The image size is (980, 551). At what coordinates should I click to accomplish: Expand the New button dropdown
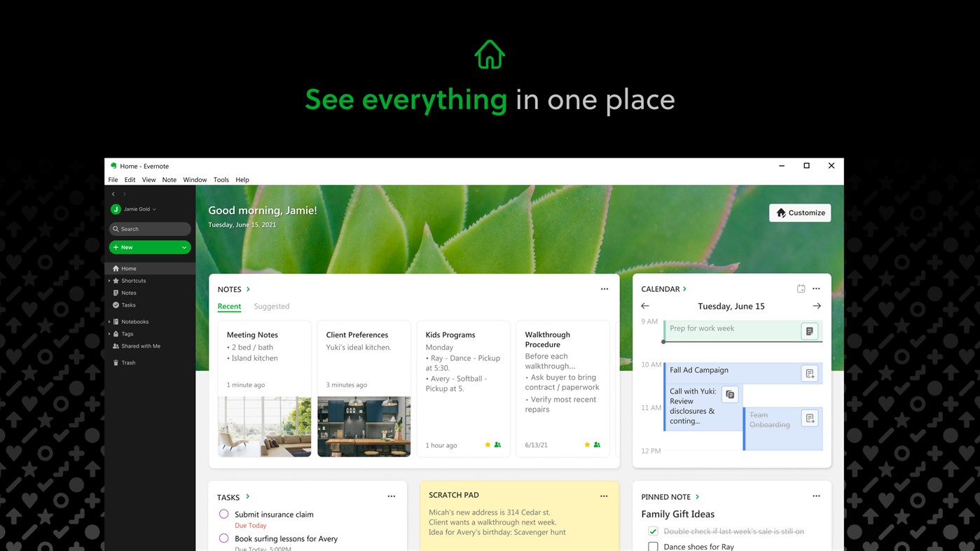184,246
